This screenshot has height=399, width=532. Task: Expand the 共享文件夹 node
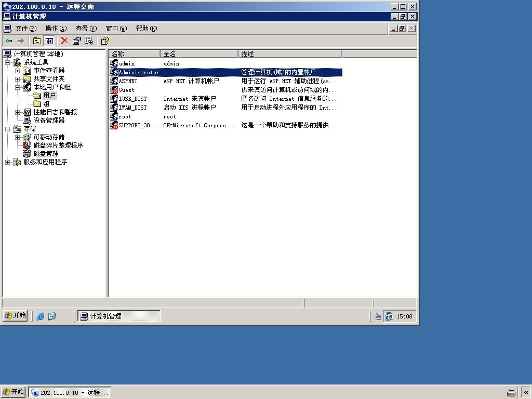[x=17, y=79]
